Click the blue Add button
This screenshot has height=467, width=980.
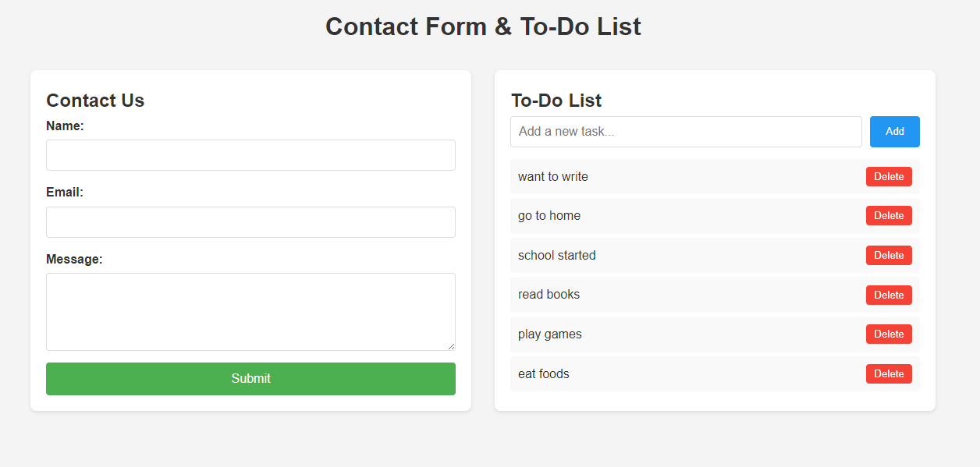click(895, 132)
